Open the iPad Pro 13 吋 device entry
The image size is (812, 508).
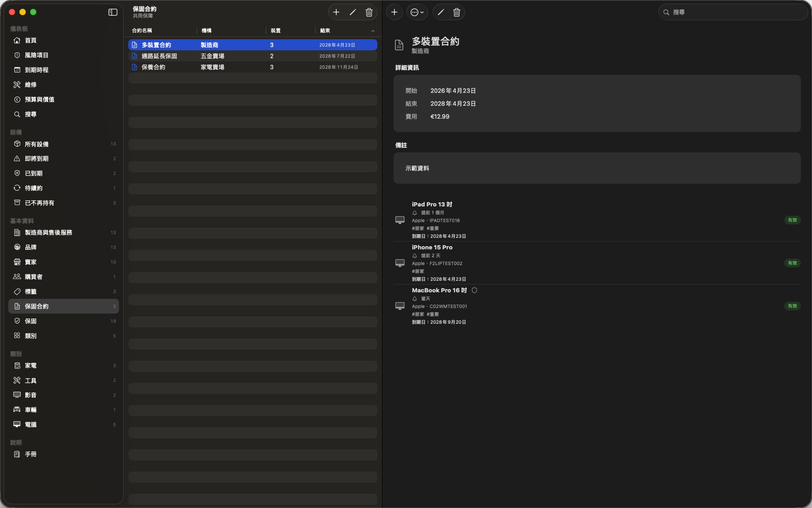click(x=597, y=220)
